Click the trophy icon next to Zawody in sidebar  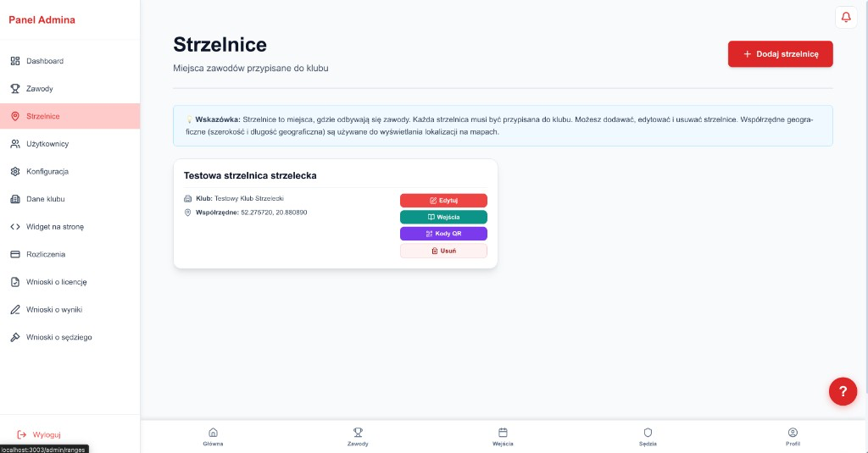(15, 89)
